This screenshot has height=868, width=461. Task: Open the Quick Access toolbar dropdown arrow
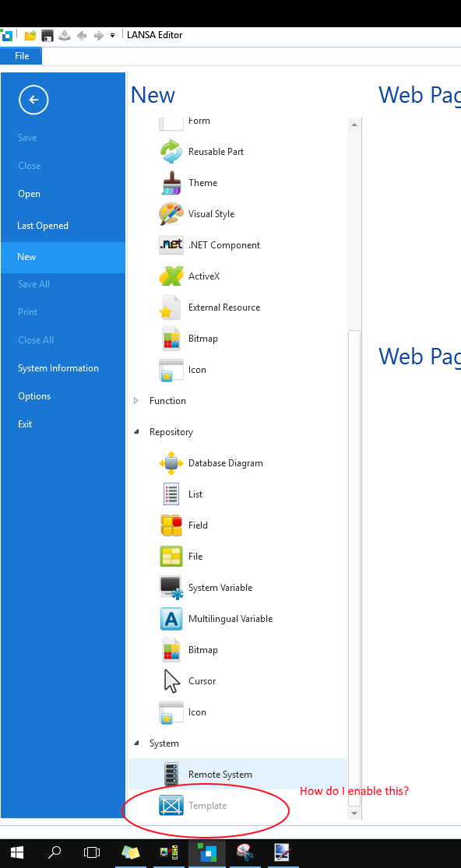[112, 35]
